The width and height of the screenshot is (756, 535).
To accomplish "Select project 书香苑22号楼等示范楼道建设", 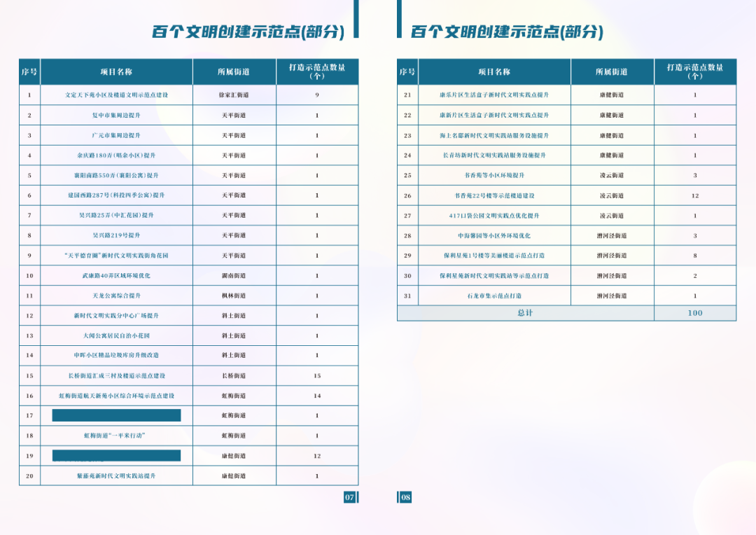I will pyautogui.click(x=494, y=196).
